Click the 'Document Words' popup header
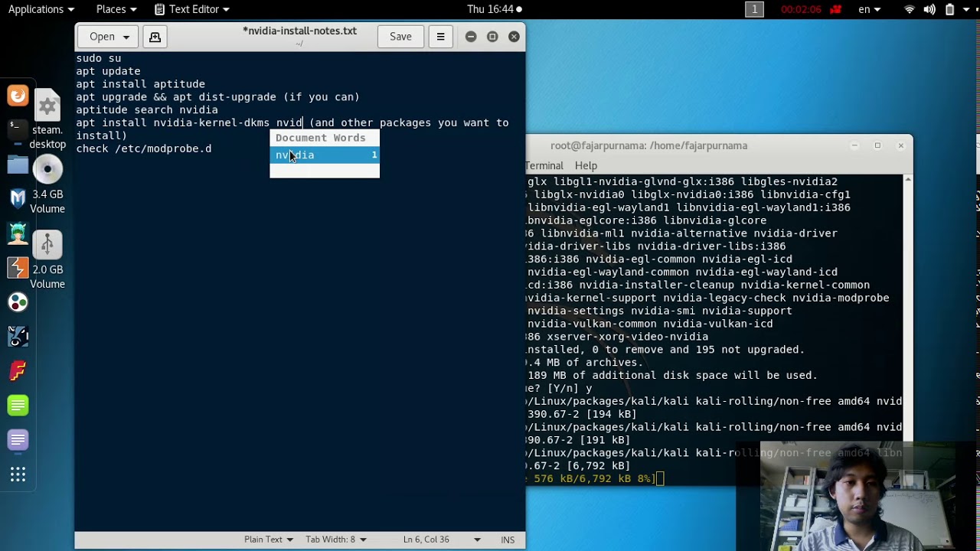Screen dimensions: 980x551 click(320, 138)
